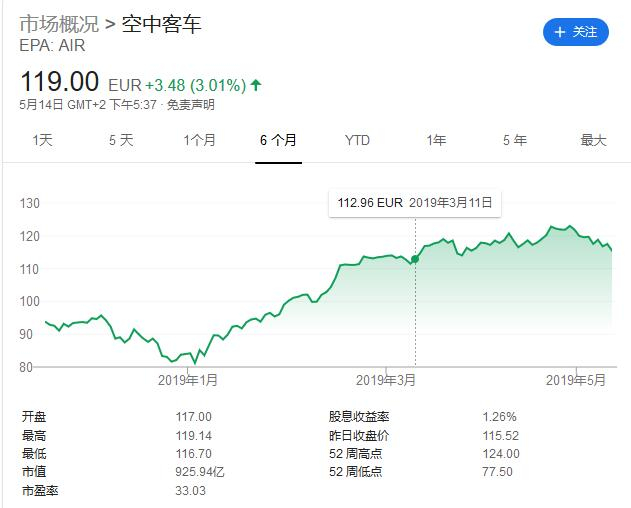Click the 最低 value 116.70
631x508 pixels.
pos(194,454)
